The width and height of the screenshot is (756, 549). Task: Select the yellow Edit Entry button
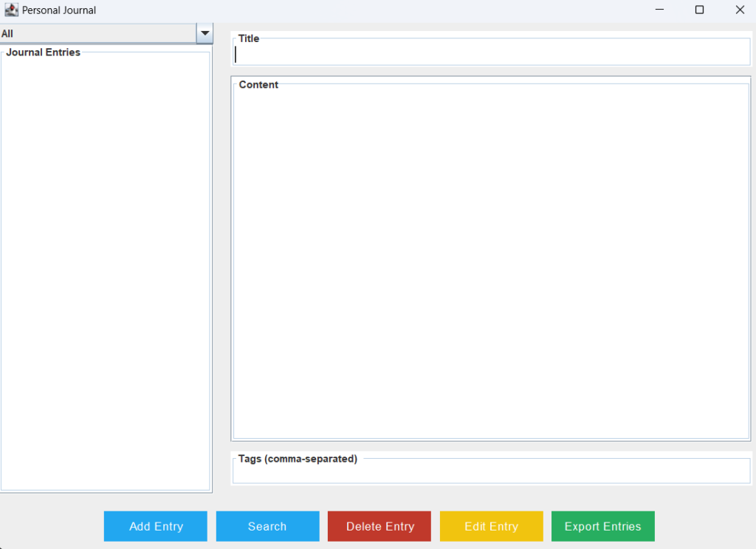(x=491, y=526)
